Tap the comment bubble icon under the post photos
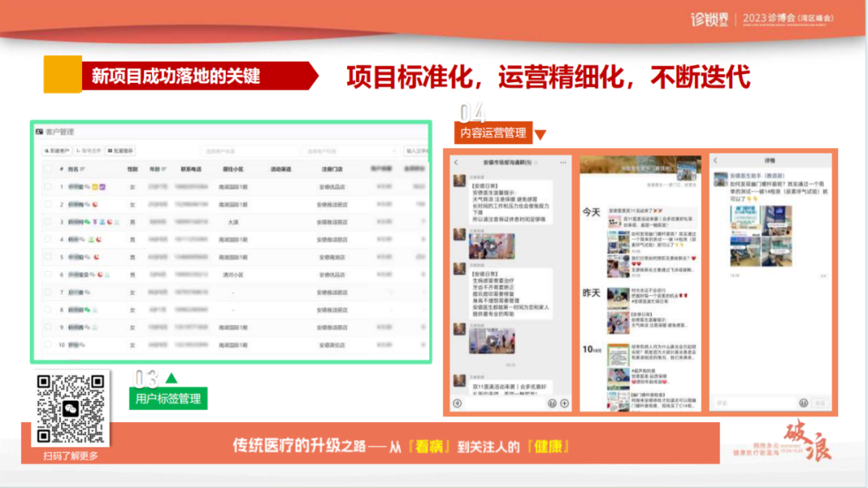 (x=823, y=275)
